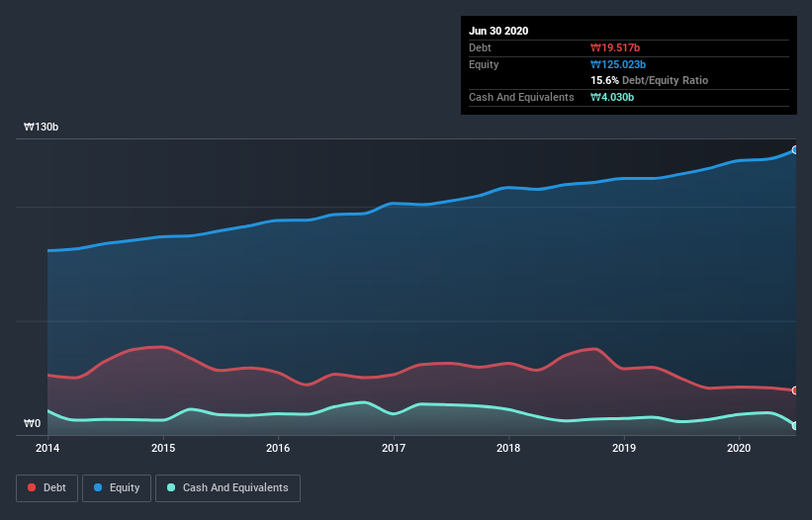Toggle the Cash And Equivalents legend button
The image size is (812, 520).
pyautogui.click(x=227, y=488)
